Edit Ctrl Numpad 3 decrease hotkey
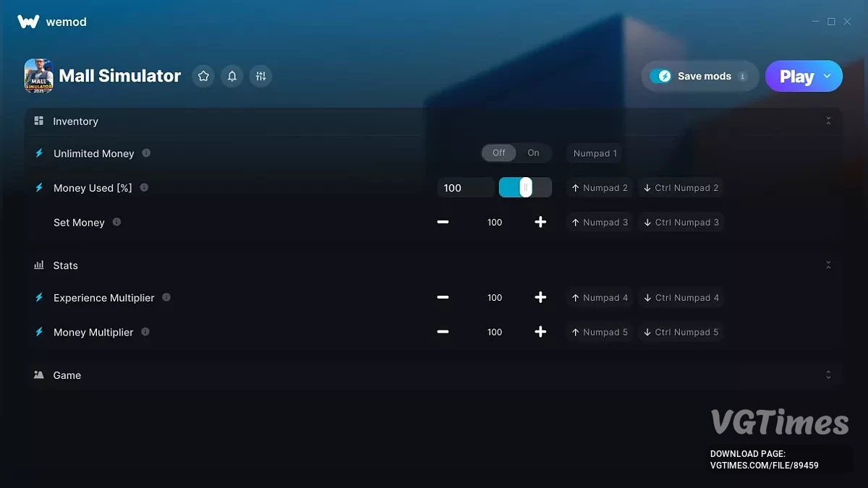The width and height of the screenshot is (868, 488). pos(681,223)
